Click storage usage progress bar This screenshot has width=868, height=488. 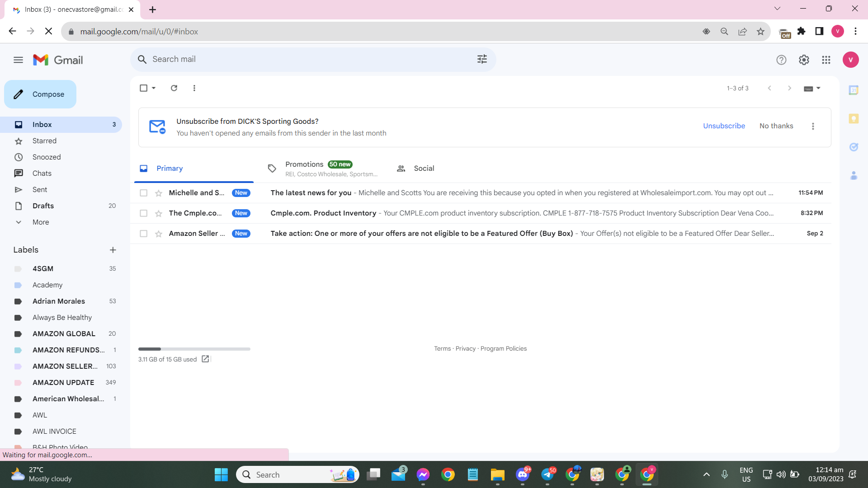tap(194, 349)
